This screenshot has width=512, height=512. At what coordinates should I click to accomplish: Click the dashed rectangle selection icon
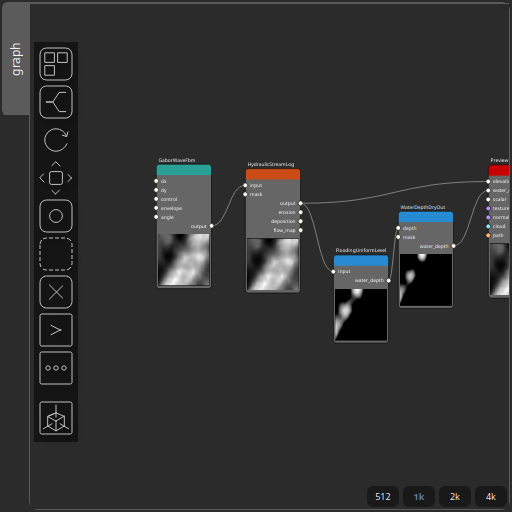pos(56,254)
